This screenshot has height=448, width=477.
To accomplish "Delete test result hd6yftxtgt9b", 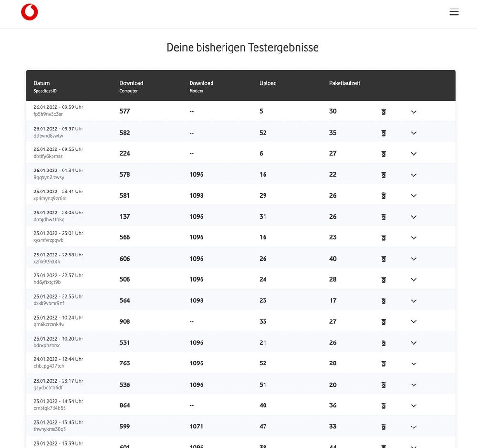I will (383, 280).
